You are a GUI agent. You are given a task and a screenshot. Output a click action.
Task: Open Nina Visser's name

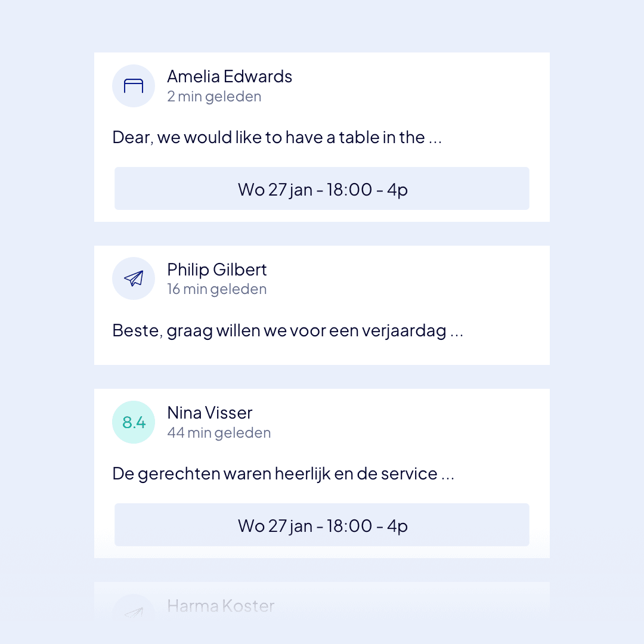click(210, 413)
